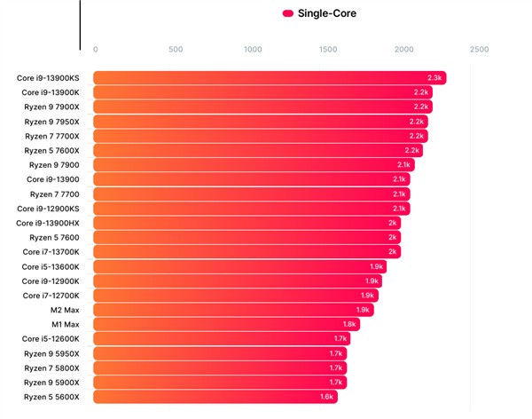
Task: Toggle the Single-Core legend swatch
Action: [x=287, y=13]
